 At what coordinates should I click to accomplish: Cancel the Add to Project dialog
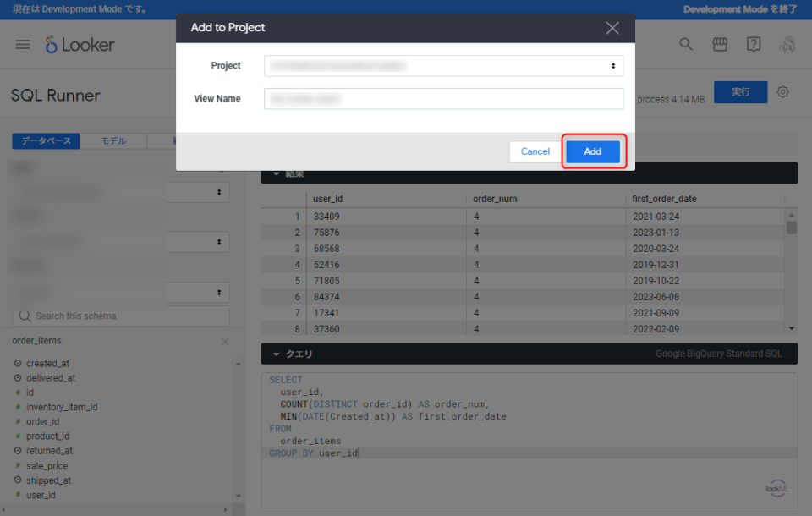tap(535, 151)
